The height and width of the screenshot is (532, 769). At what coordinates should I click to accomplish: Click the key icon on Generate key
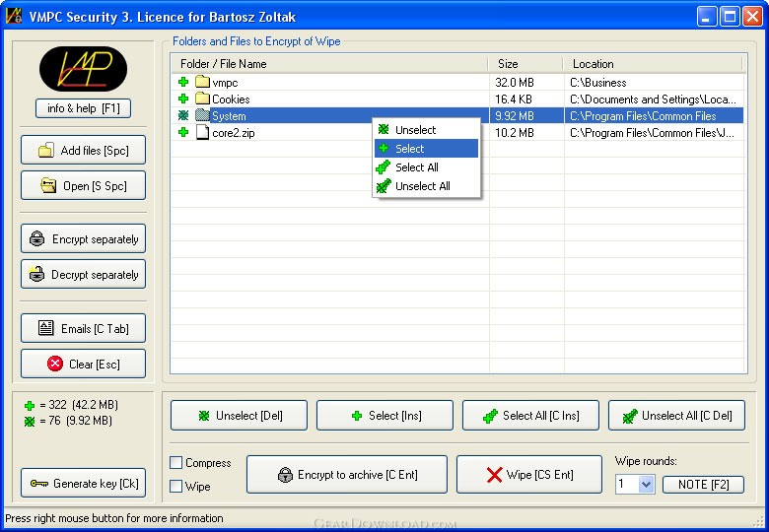pyautogui.click(x=39, y=484)
